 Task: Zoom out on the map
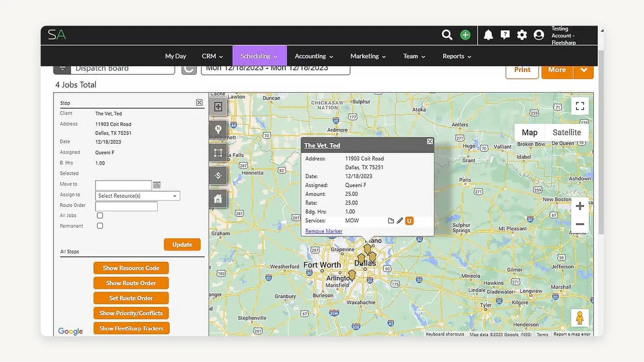[x=580, y=224]
